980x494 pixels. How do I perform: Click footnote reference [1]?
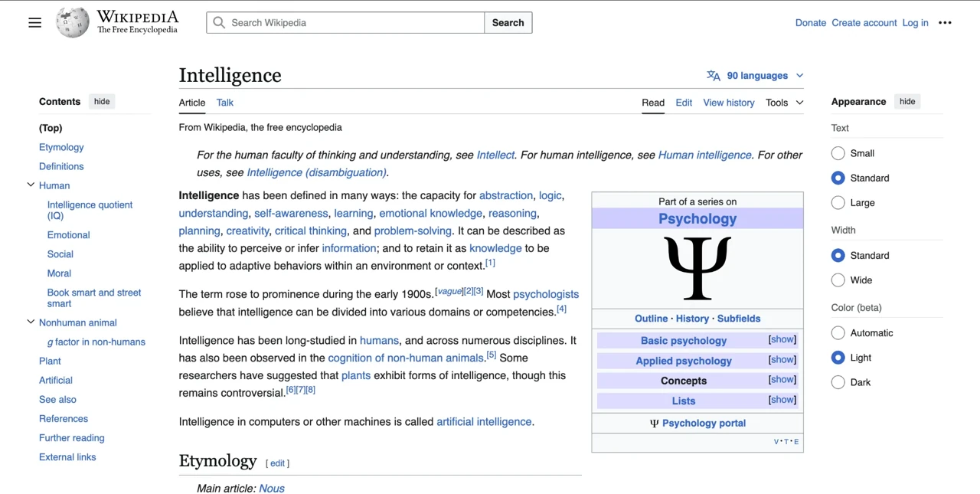(x=490, y=263)
